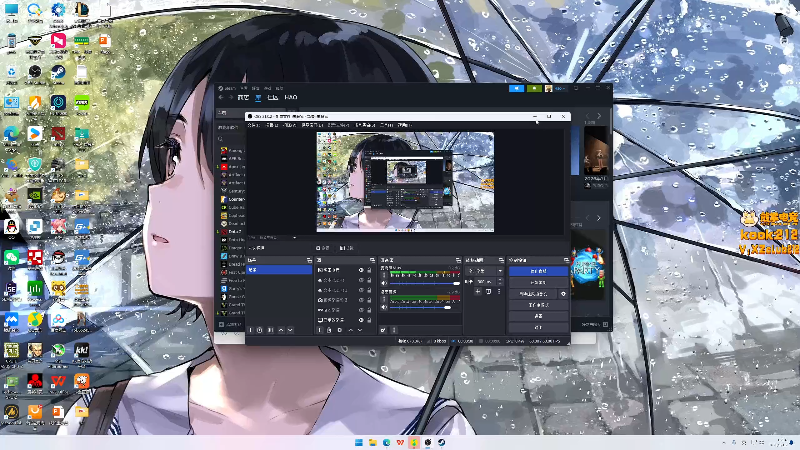Viewport: 800px width, 450px height.
Task: Open the File menu in OBS
Action: [254, 125]
